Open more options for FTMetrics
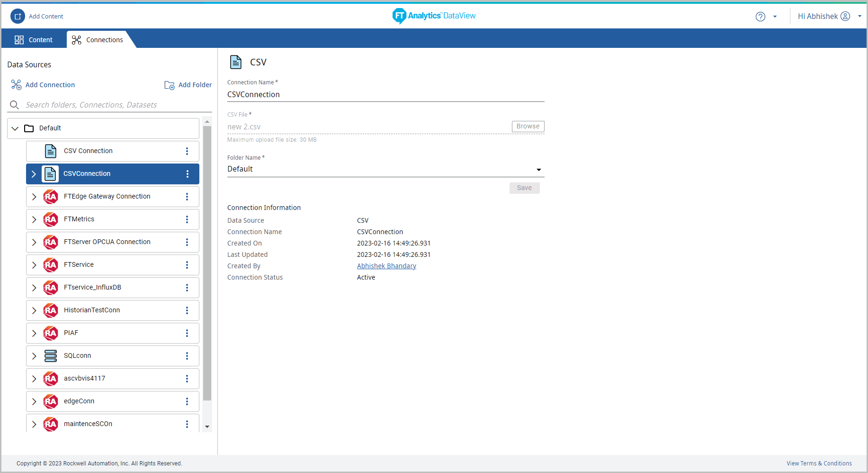The height and width of the screenshot is (473, 868). 187,219
